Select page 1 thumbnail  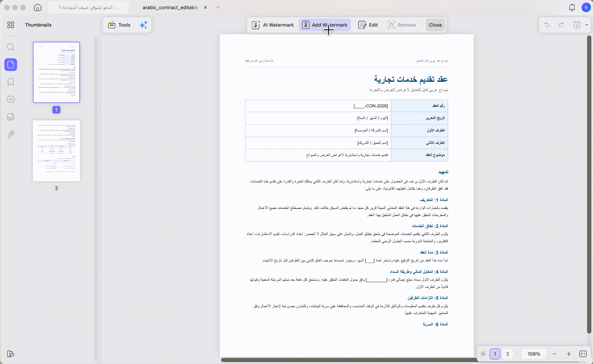click(x=56, y=72)
